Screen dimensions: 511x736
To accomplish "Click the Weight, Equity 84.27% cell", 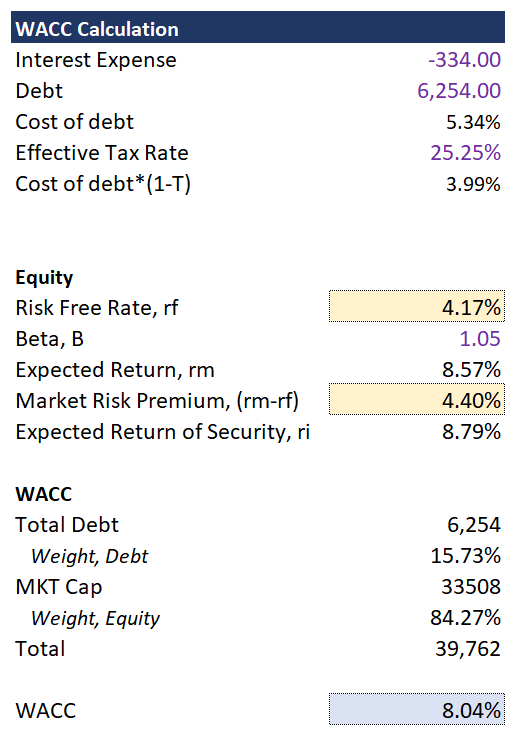I will 465,618.
